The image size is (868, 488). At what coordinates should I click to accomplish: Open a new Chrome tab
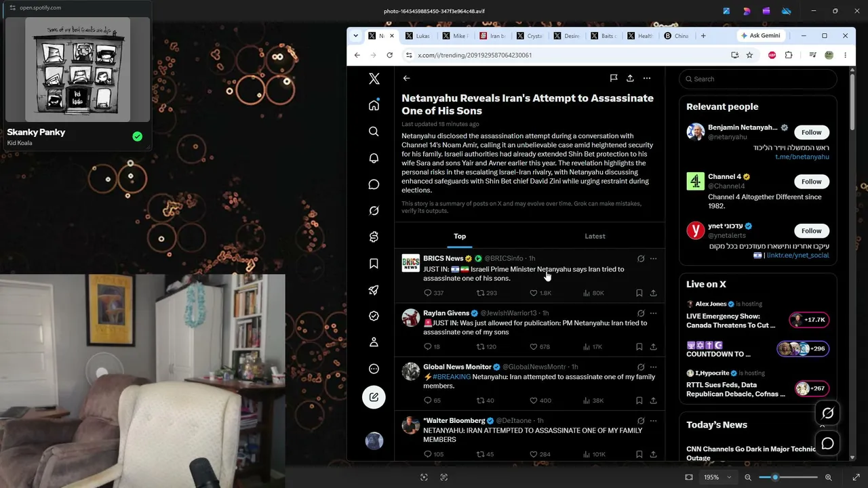tap(703, 36)
